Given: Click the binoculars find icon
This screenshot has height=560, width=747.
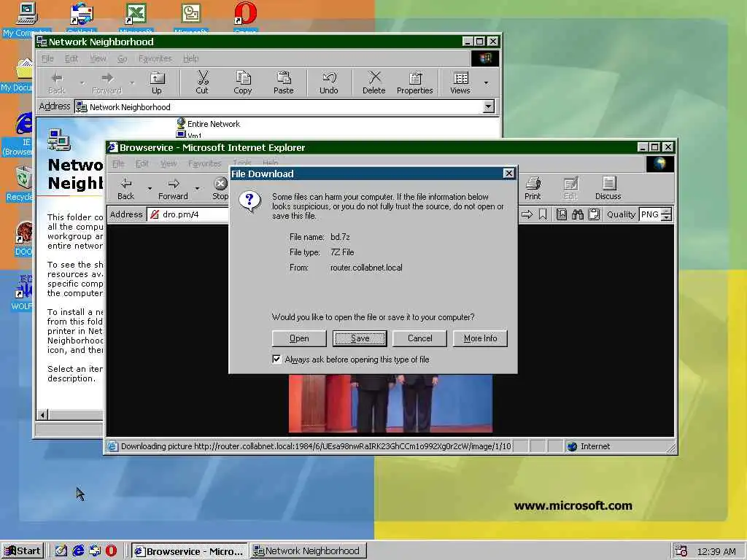Looking at the screenshot, I should point(578,215).
